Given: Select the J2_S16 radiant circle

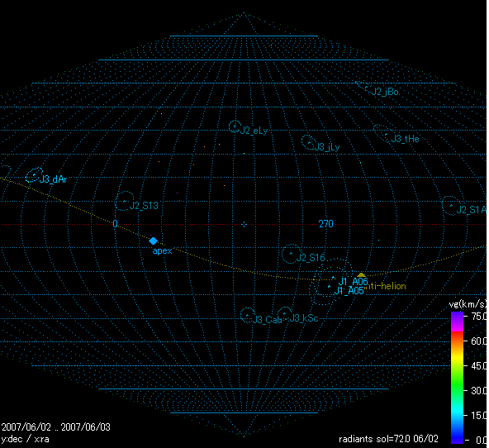Looking at the screenshot, I should pyautogui.click(x=292, y=254).
